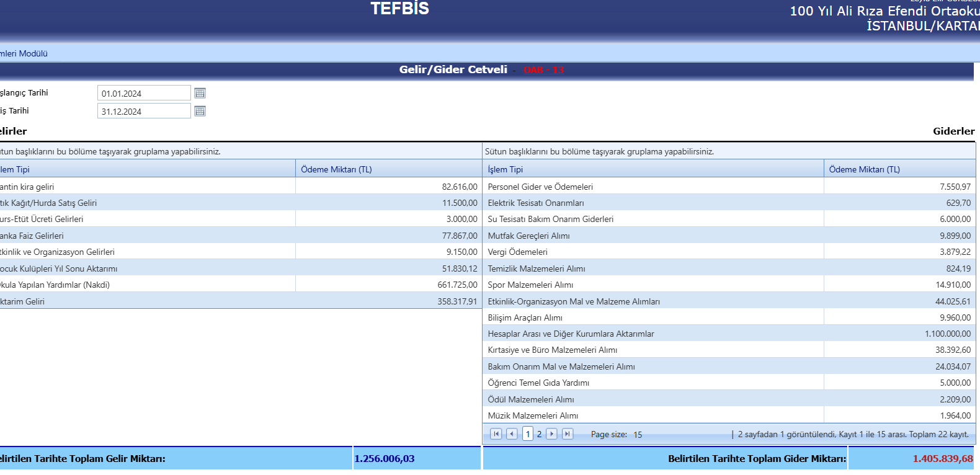Click the Modülü breadcrumb link

[25, 53]
